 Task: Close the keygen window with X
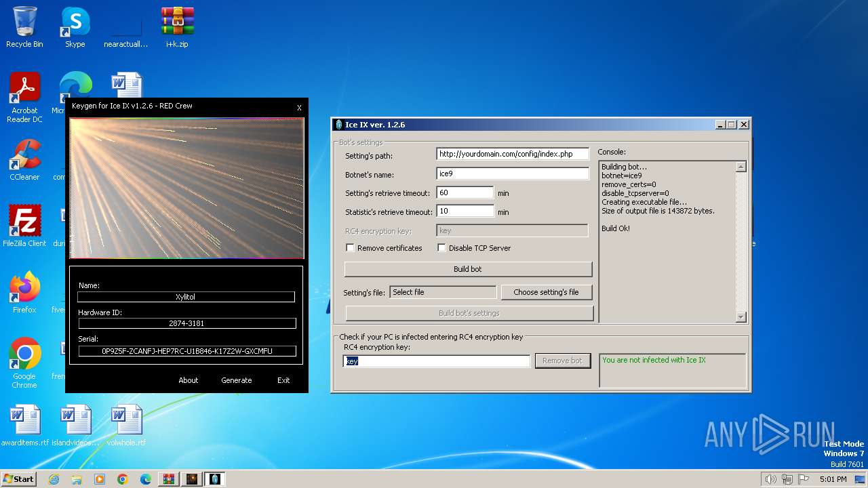tap(299, 108)
